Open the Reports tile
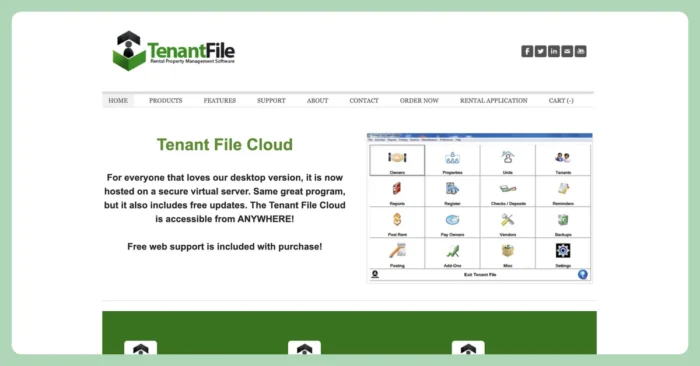The height and width of the screenshot is (366, 700). (397, 191)
